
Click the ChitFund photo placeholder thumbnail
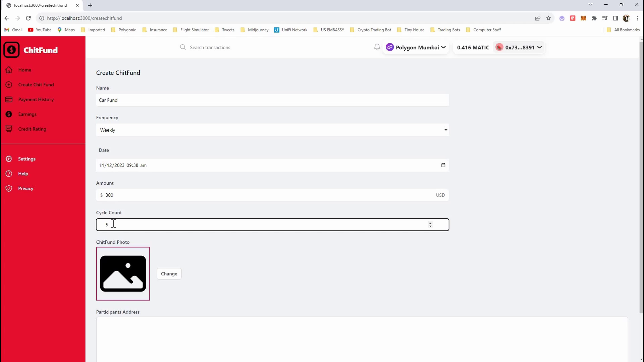coord(123,274)
